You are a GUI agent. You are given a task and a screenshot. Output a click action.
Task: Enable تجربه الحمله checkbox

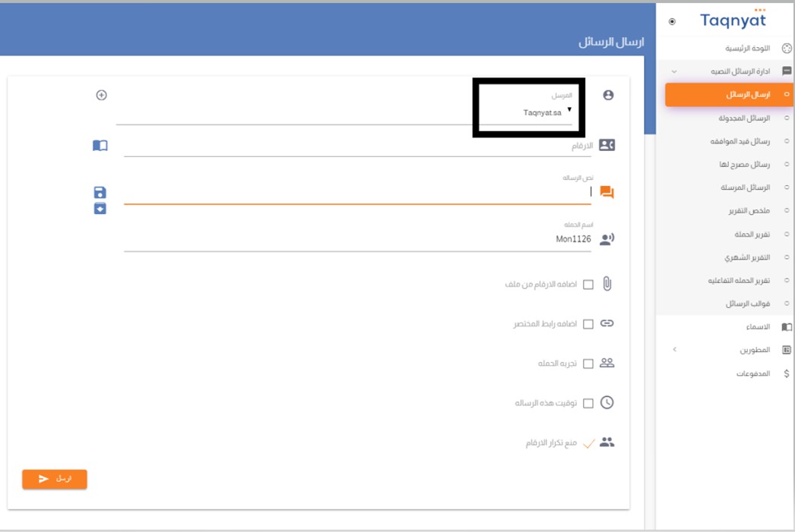pos(588,364)
